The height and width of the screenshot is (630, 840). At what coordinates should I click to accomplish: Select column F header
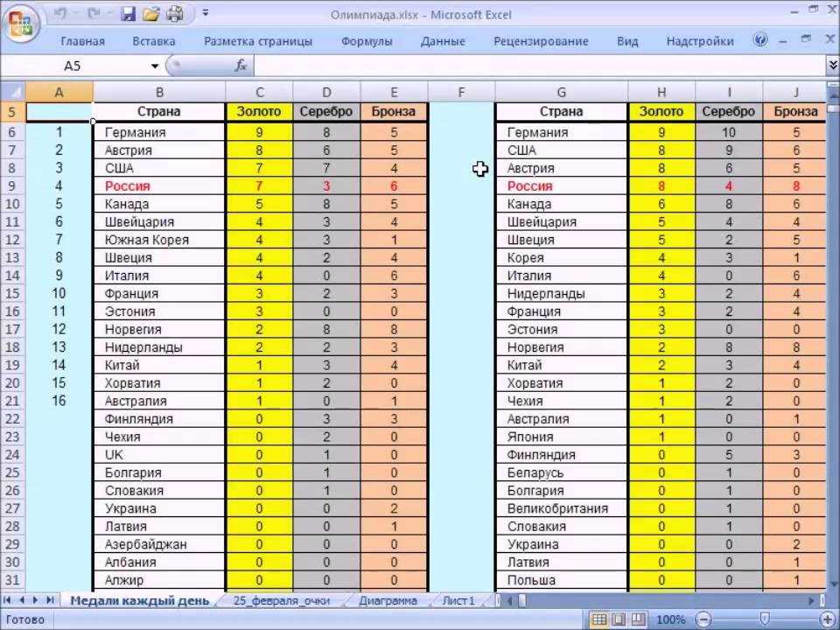pos(461,92)
